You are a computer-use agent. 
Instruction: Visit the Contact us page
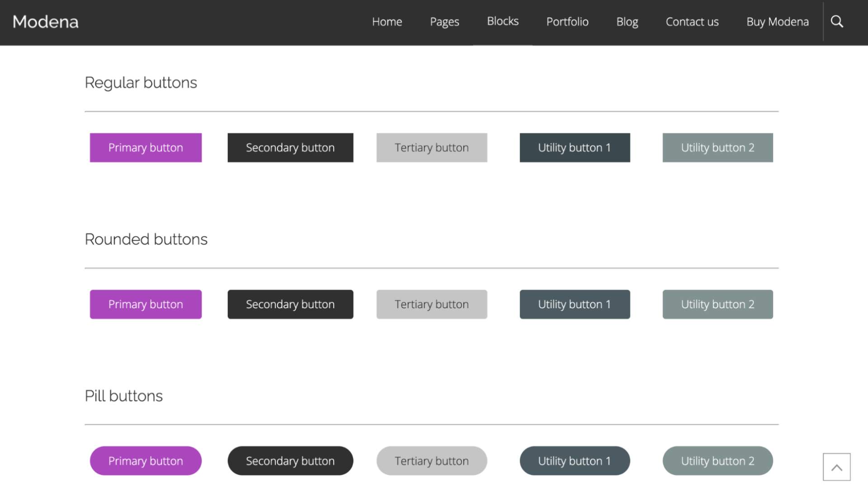point(692,22)
